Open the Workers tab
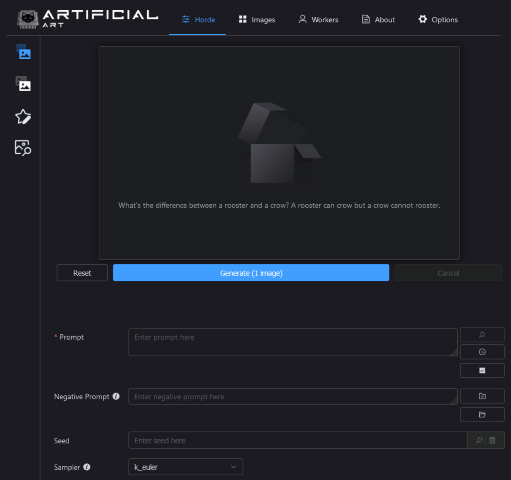This screenshot has width=511, height=480. (318, 20)
